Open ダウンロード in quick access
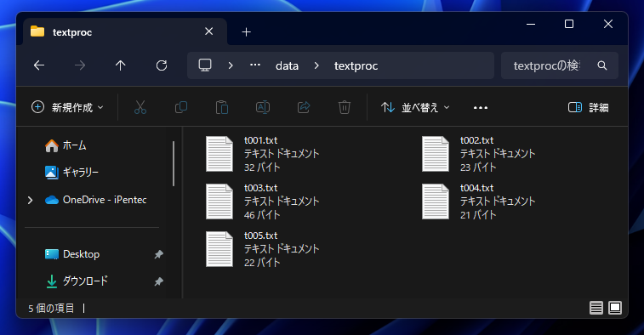 point(77,281)
